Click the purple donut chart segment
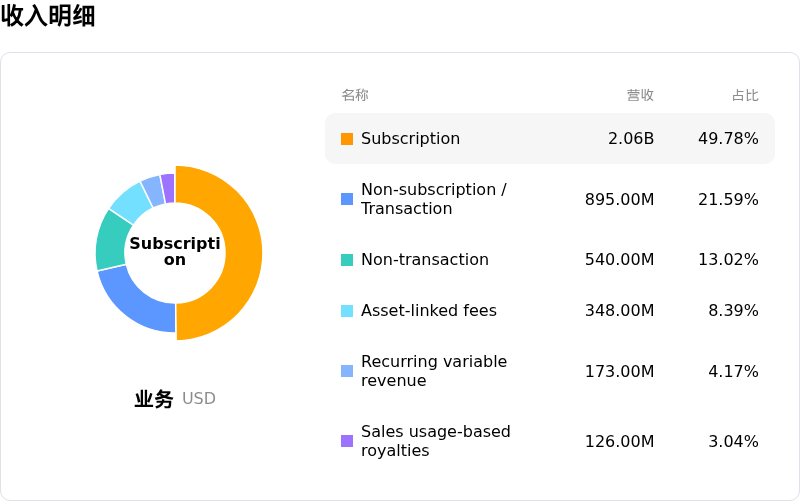Viewport: 800px width, 501px height. coord(168,188)
